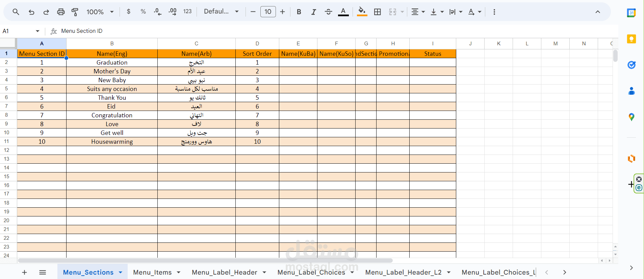Viewport: 644px width, 279px height.
Task: Select column D header
Action: click(x=257, y=44)
